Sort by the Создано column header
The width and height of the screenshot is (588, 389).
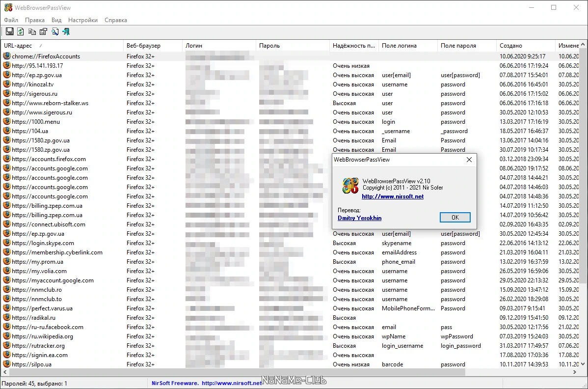pos(526,45)
